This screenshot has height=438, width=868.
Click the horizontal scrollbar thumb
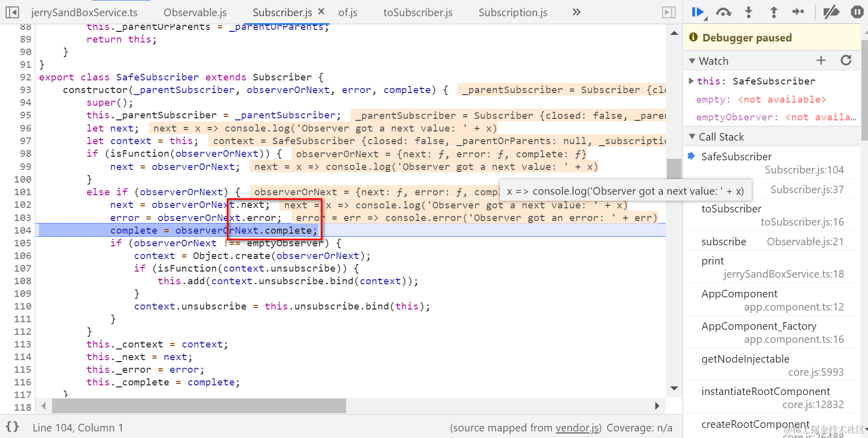pos(199,406)
